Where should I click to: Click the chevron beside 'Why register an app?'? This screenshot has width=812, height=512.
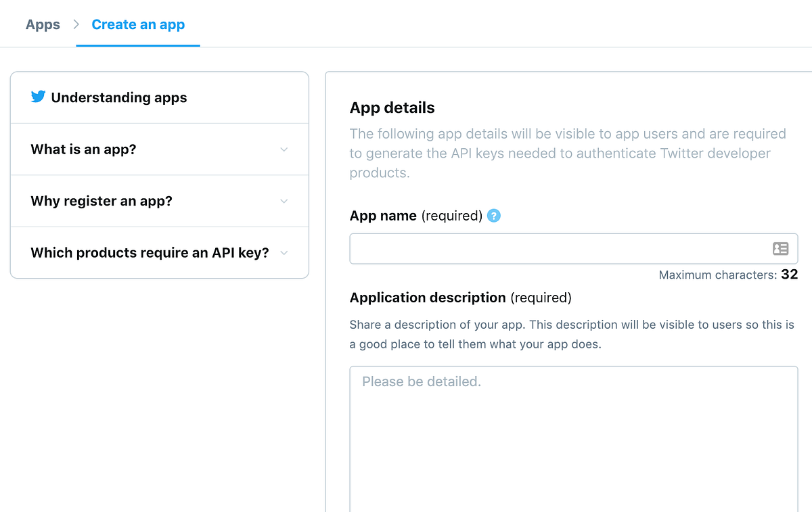(284, 201)
